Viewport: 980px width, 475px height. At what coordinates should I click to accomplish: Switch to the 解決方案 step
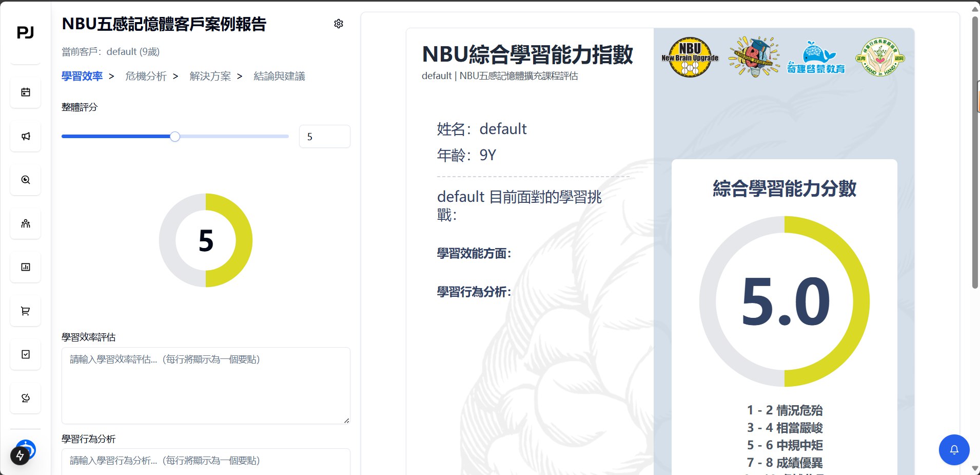(x=210, y=76)
